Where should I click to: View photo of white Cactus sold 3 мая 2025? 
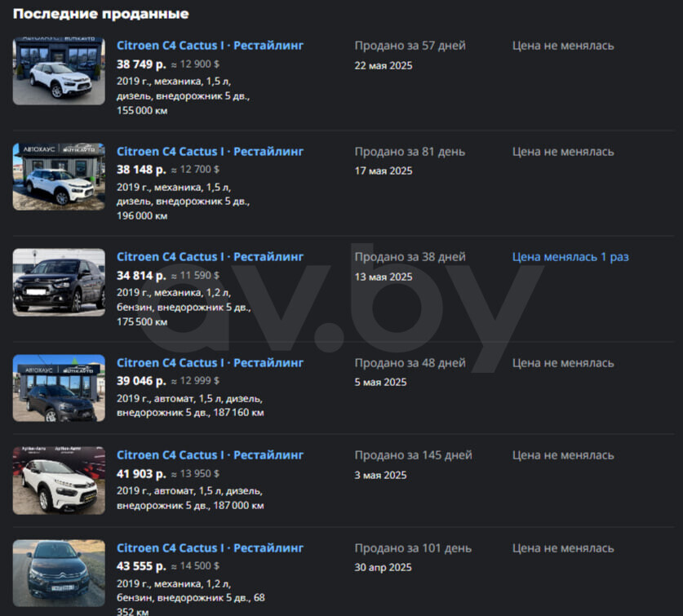point(59,481)
